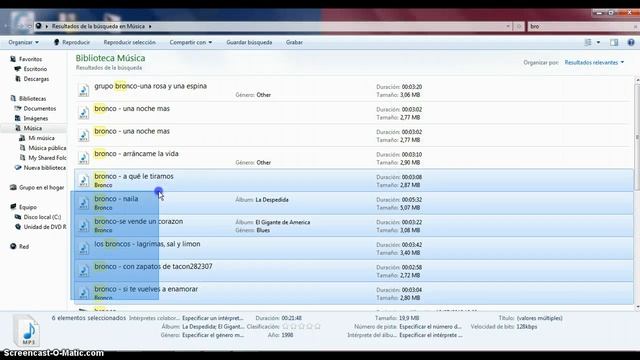Select 'los broncos - lagrimas, sal y limon'
Image resolution: width=640 pixels, height=360 pixels.
pyautogui.click(x=147, y=244)
